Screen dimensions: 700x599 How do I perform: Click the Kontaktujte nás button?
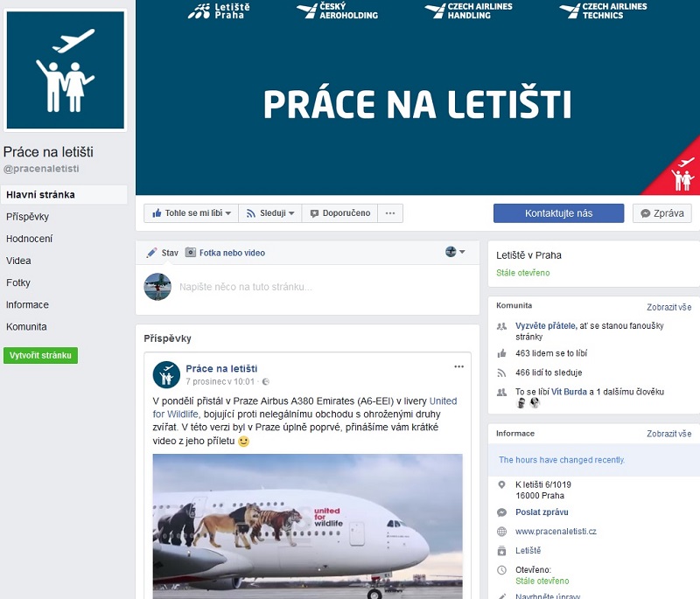(x=558, y=213)
